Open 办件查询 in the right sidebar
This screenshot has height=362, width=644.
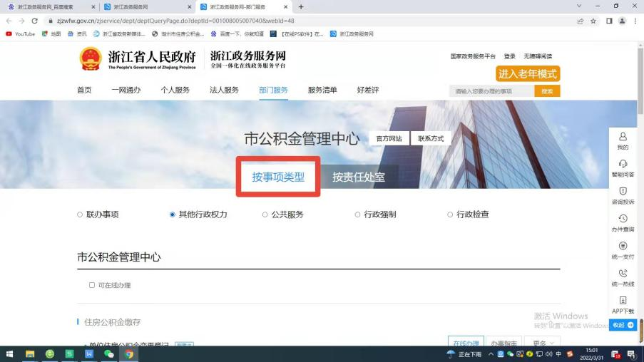(623, 223)
